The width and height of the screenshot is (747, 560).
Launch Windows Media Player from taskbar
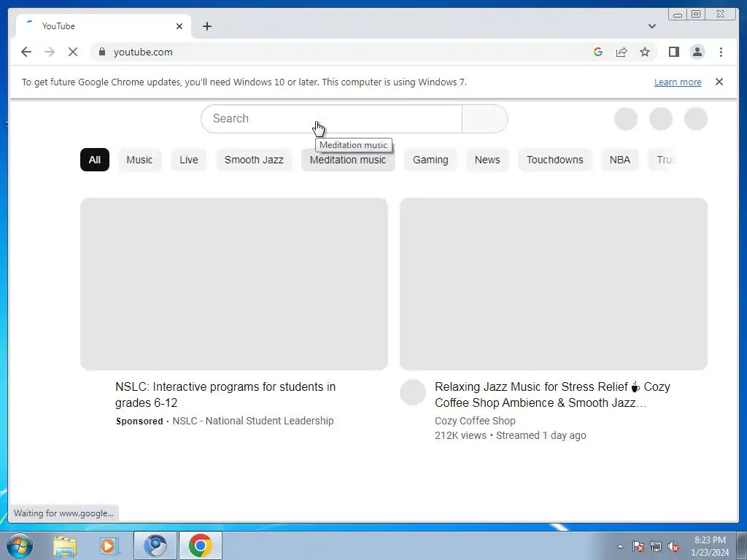click(109, 545)
